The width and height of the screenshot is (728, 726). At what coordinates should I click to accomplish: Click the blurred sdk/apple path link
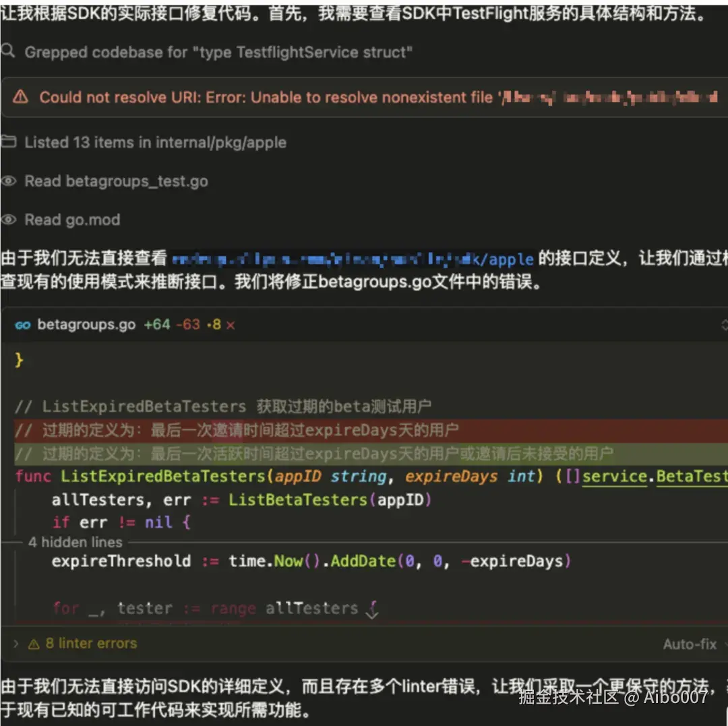[x=353, y=259]
